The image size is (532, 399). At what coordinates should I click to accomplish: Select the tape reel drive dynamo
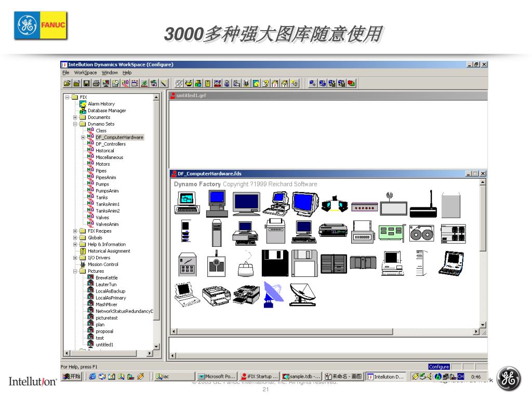click(421, 233)
